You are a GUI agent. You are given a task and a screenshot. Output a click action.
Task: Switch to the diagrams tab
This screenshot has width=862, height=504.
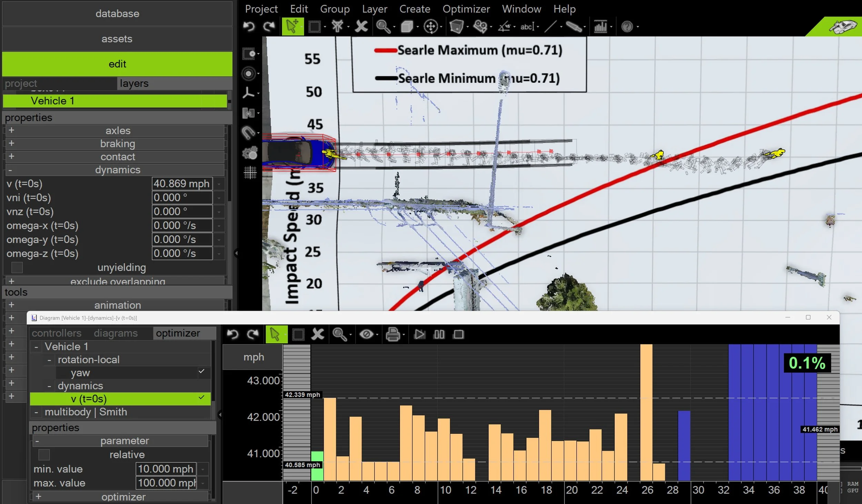(116, 333)
